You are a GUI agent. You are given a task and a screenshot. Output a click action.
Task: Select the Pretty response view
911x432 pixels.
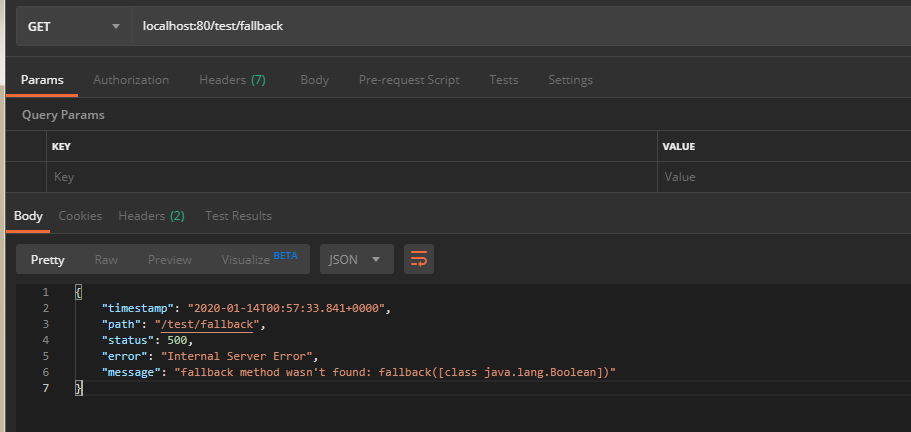(48, 260)
